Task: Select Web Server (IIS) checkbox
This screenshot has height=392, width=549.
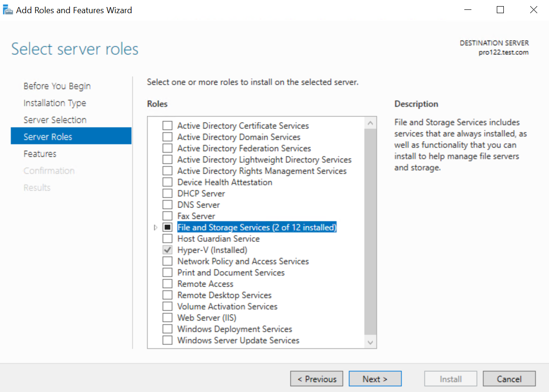Action: point(167,317)
